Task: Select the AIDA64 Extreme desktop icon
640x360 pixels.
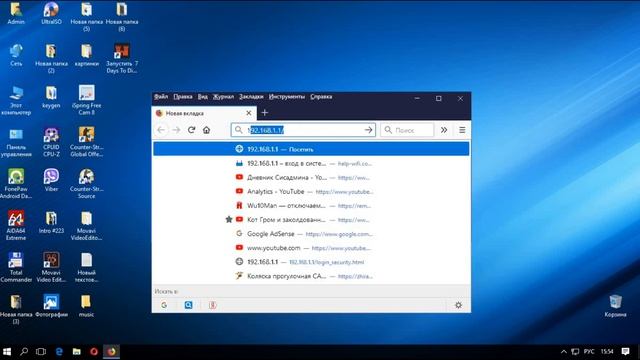Action: (16, 226)
